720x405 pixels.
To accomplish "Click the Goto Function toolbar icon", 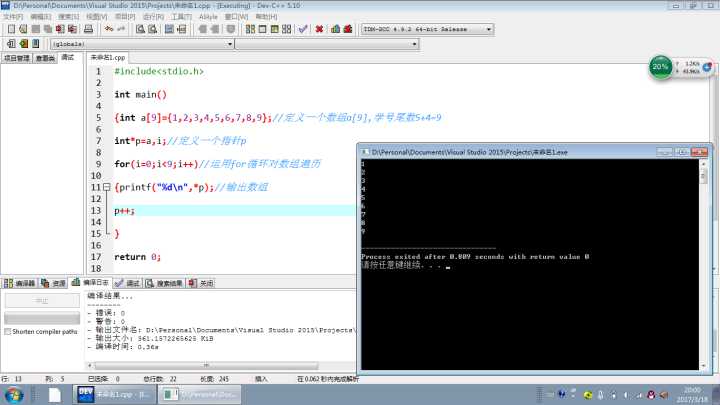I will pyautogui.click(x=169, y=29).
